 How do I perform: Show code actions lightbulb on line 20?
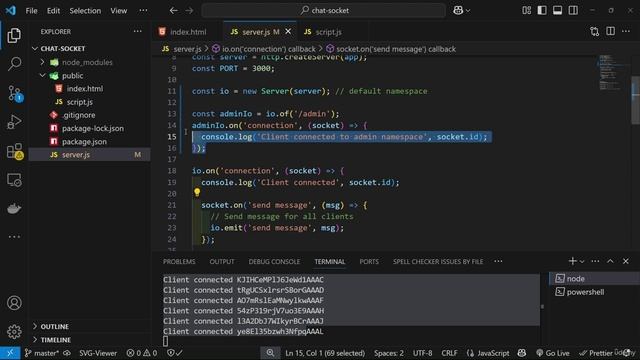(197, 192)
